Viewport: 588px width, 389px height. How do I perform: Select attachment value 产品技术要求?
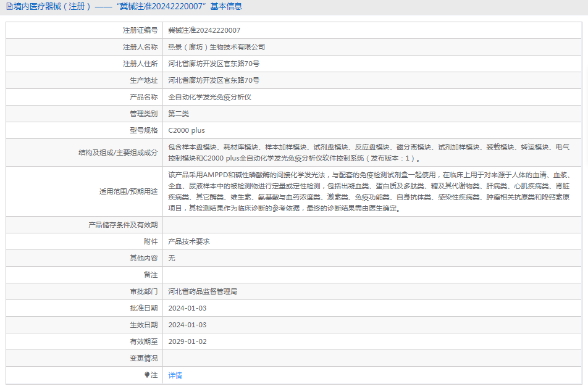pos(189,241)
